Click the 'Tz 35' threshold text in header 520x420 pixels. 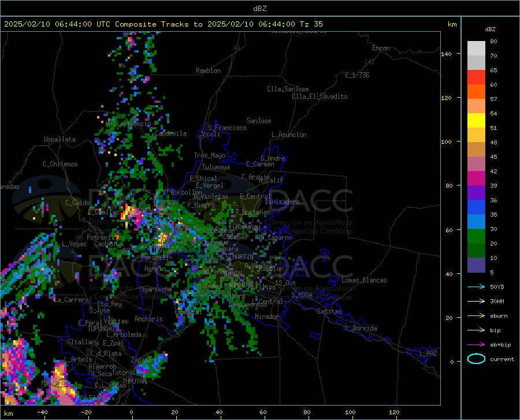point(311,24)
